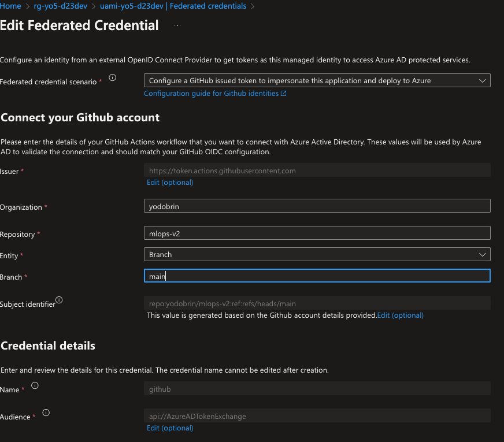Open the Entity dropdown showing Branch
Viewport: 504px width, 442px height.
tap(317, 254)
